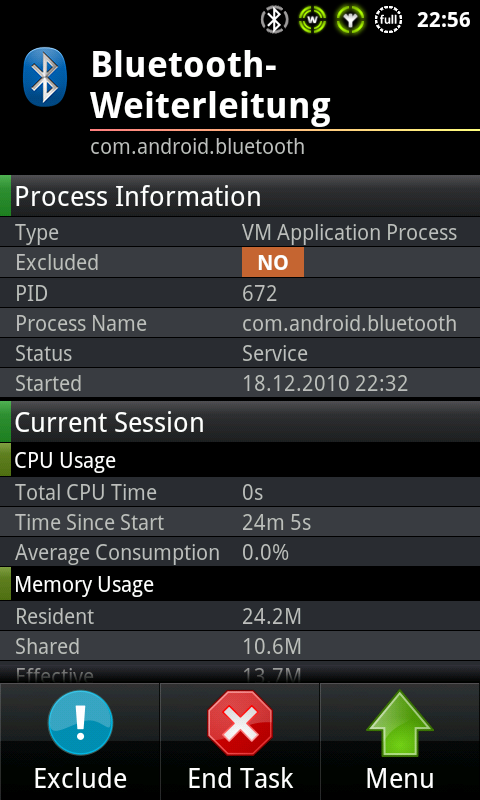480x800 pixels.
Task: Select the Process Name com.android.bluetooth row
Action: coord(240,323)
